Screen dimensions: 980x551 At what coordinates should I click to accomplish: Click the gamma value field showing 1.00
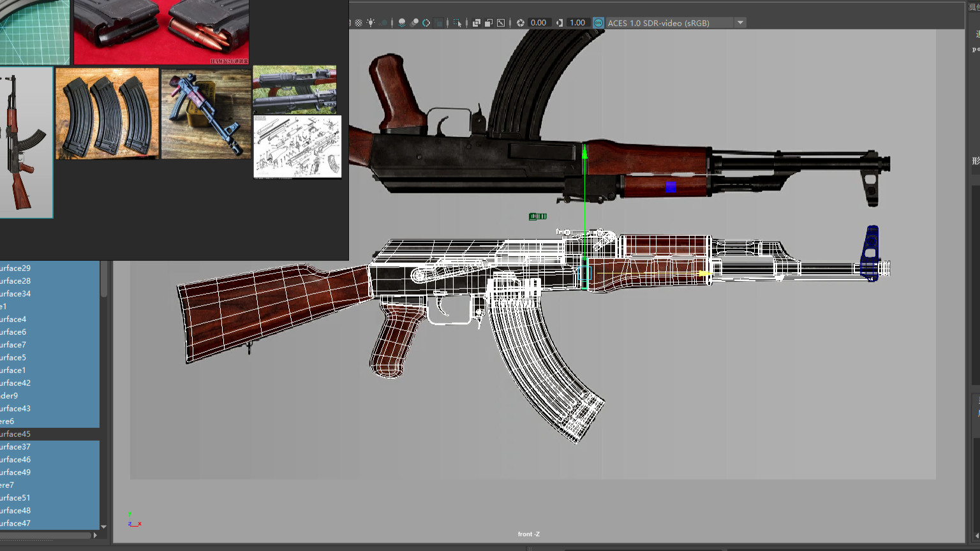(x=577, y=23)
